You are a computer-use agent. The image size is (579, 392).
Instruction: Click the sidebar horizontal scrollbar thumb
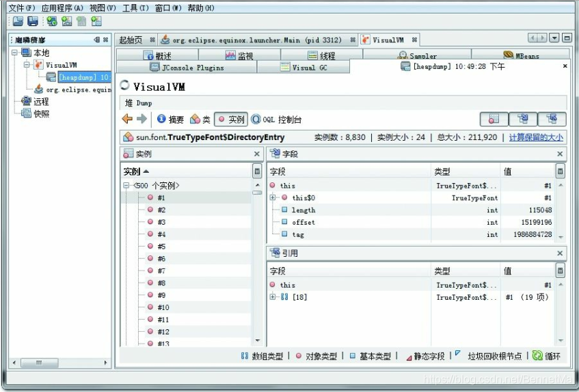pos(39,363)
